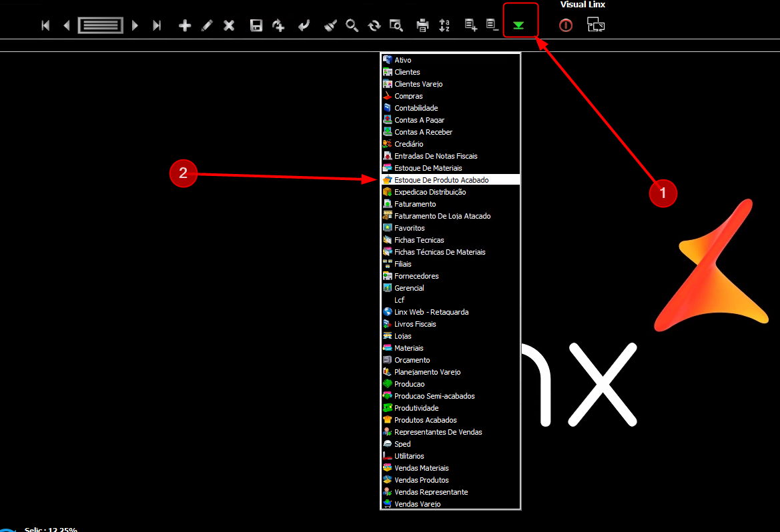Go to the first record in the toolbar
This screenshot has height=532, width=780.
(x=45, y=25)
